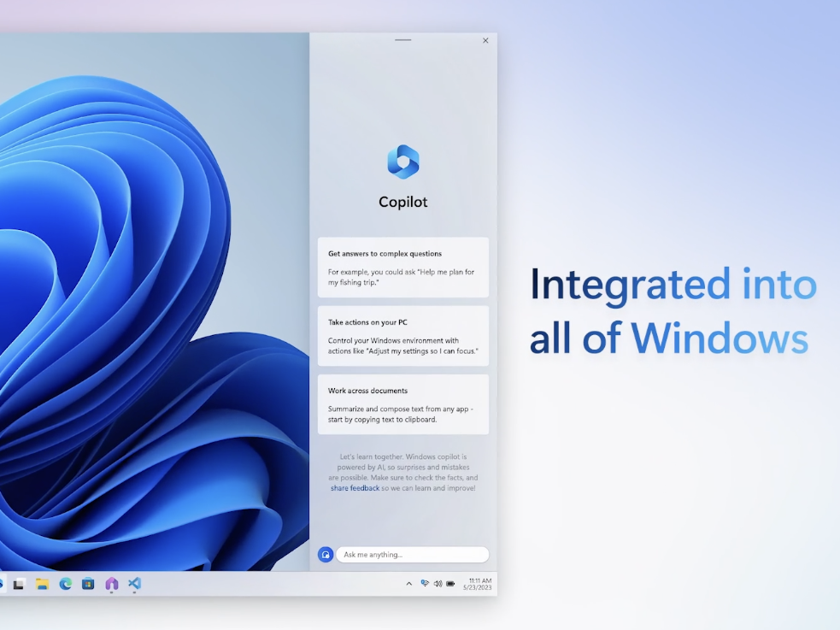Open the purple Dev Home taskbar app
840x630 pixels.
[x=111, y=584]
